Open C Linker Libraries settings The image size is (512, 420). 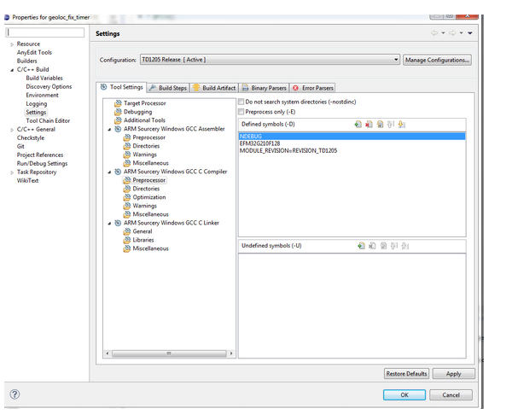[x=143, y=240]
